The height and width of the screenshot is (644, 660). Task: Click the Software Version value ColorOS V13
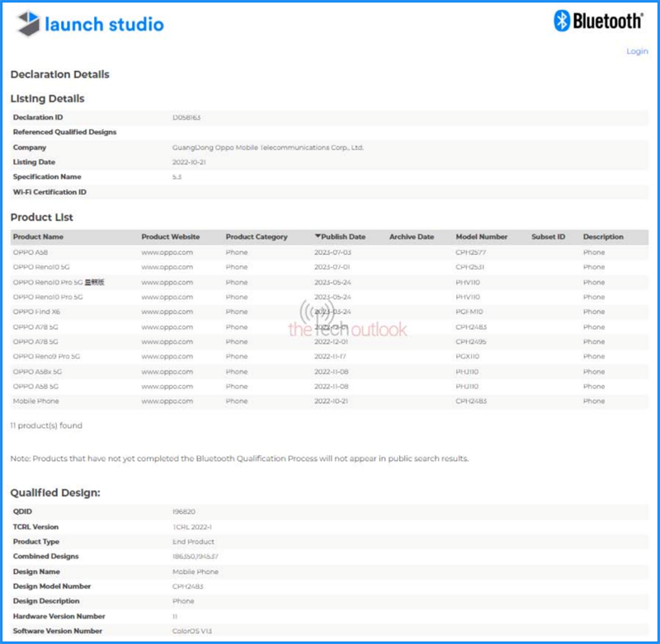coord(192,631)
